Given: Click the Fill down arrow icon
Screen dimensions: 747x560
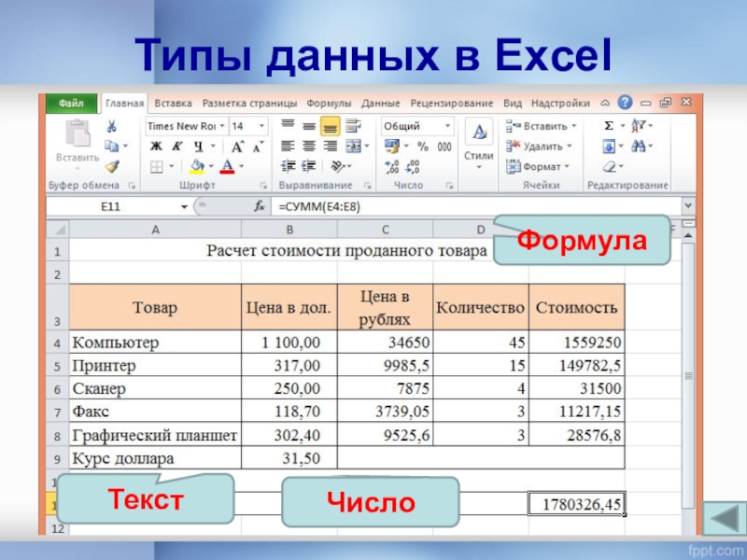Looking at the screenshot, I should 609,147.
